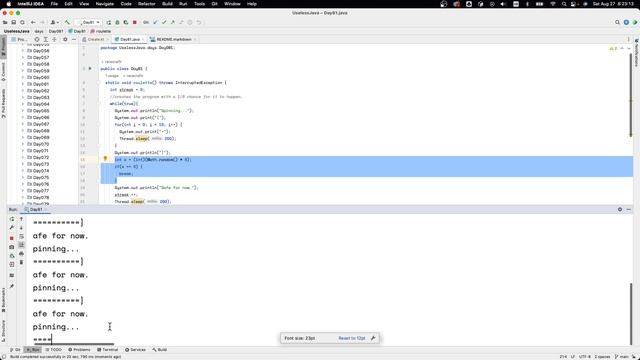This screenshot has height=360, width=640.
Task: Toggle soft-wrap in Run console
Action: [21, 236]
